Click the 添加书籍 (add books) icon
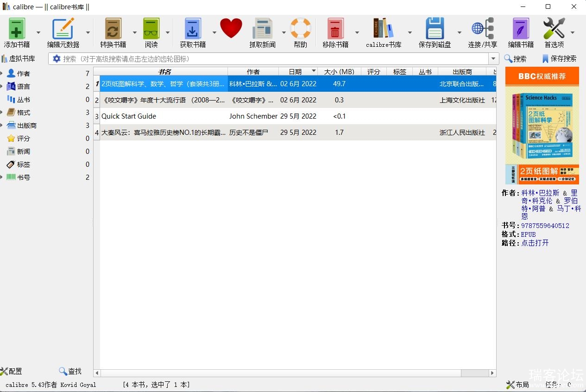Image resolution: width=586 pixels, height=392 pixels. tap(17, 29)
